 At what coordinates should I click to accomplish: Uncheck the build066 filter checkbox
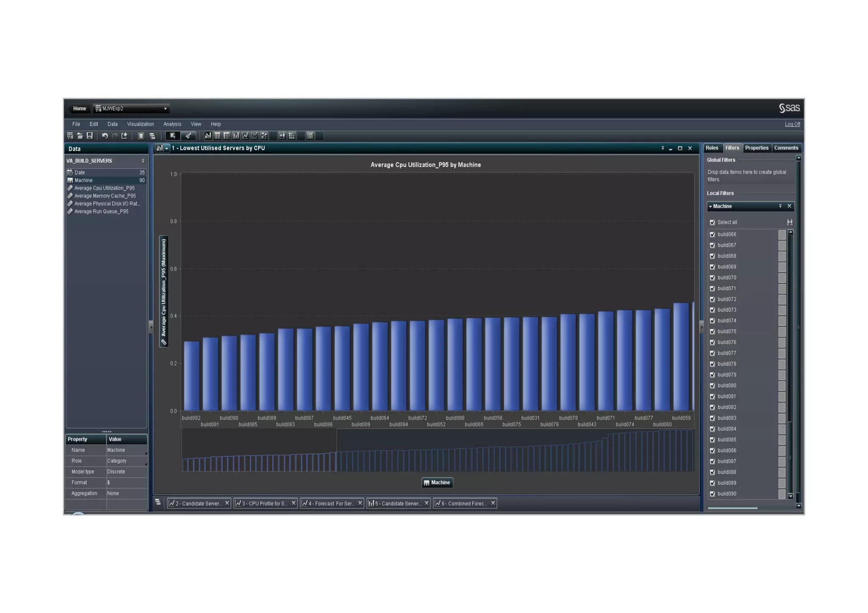click(712, 234)
